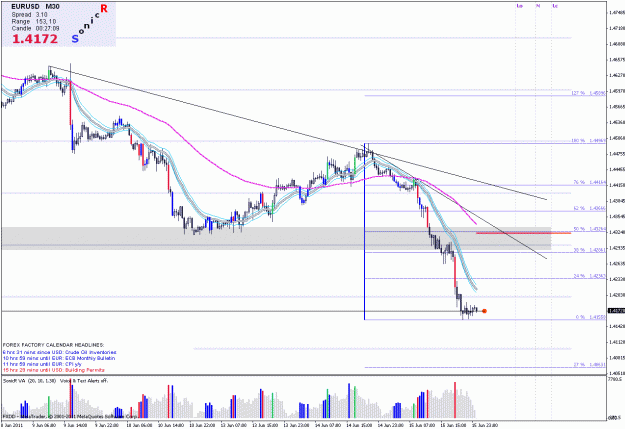Select the 24 % Fibonacci level label
The height and width of the screenshot is (429, 625).
pyautogui.click(x=590, y=276)
